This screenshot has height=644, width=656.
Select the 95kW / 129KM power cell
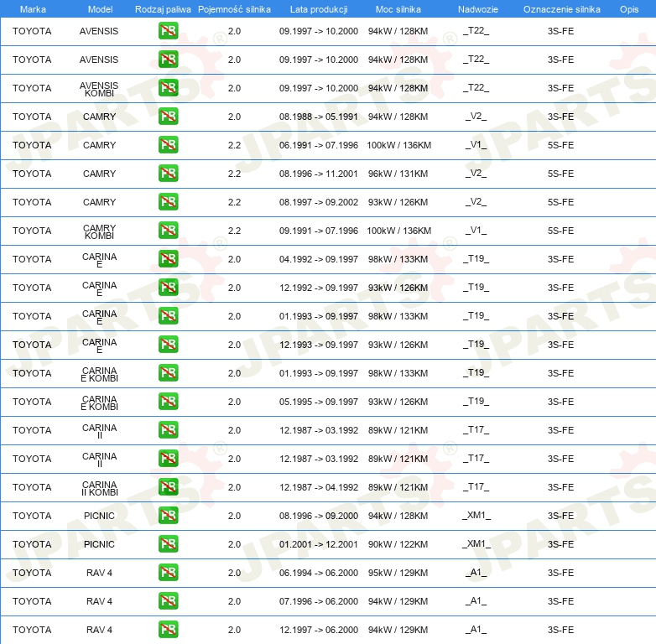pyautogui.click(x=398, y=573)
